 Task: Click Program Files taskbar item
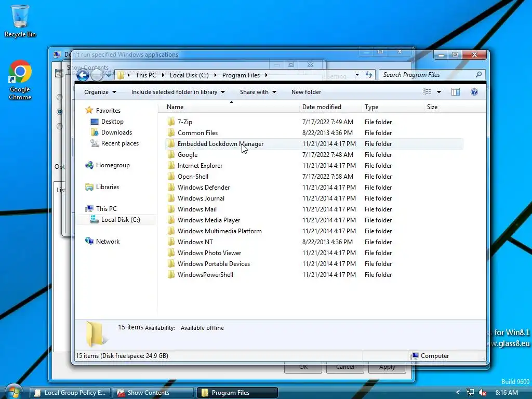[x=237, y=393]
